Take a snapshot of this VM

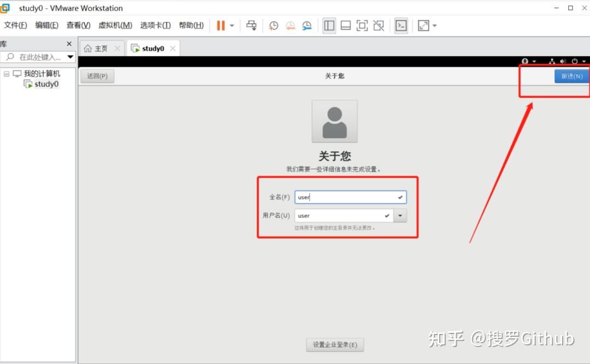[274, 26]
